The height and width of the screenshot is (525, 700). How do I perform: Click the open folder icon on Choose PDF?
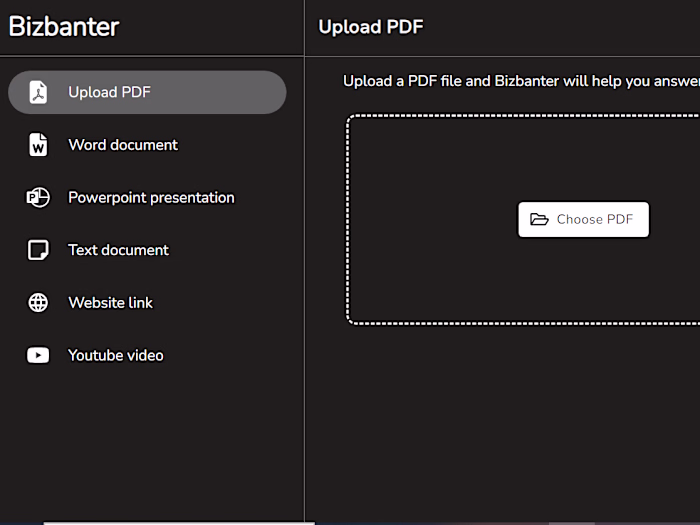[539, 220]
